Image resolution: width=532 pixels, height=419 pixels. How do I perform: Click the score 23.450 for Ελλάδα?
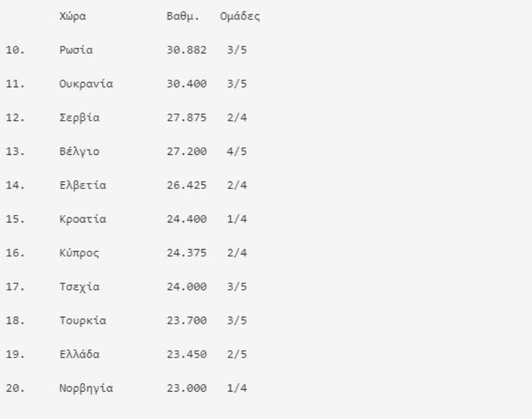187,354
